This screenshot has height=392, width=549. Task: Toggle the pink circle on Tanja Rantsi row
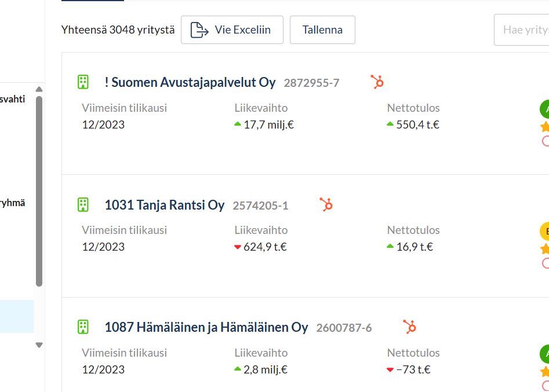pos(546,263)
